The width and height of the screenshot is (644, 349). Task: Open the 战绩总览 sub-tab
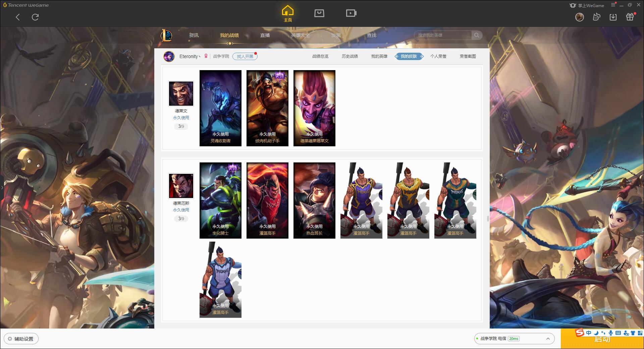click(x=320, y=56)
